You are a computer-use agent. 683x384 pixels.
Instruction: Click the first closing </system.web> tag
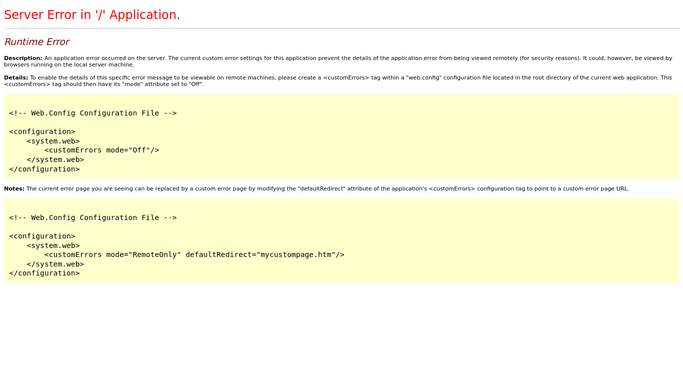pos(55,160)
